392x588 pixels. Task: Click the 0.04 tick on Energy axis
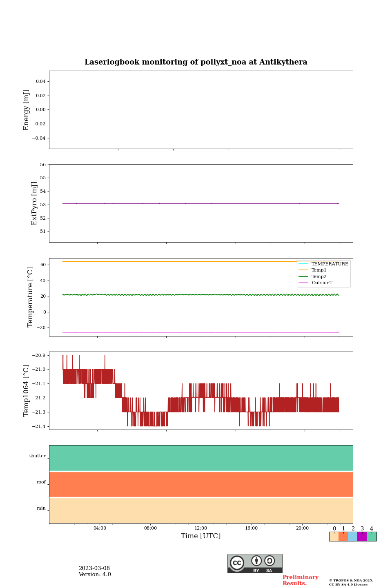[x=40, y=82]
